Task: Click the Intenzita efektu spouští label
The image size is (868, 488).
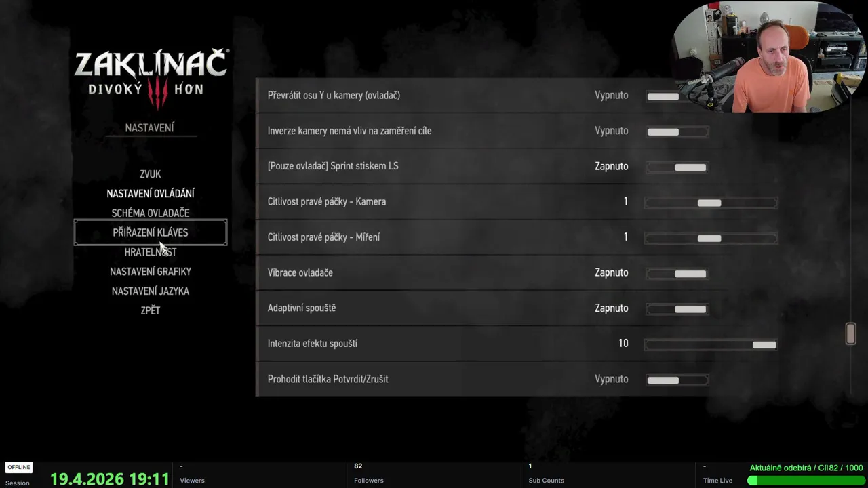Action: 312,344
